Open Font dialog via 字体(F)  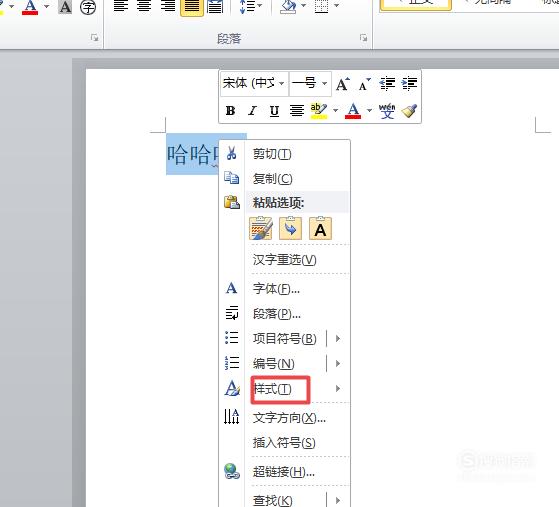(x=276, y=288)
